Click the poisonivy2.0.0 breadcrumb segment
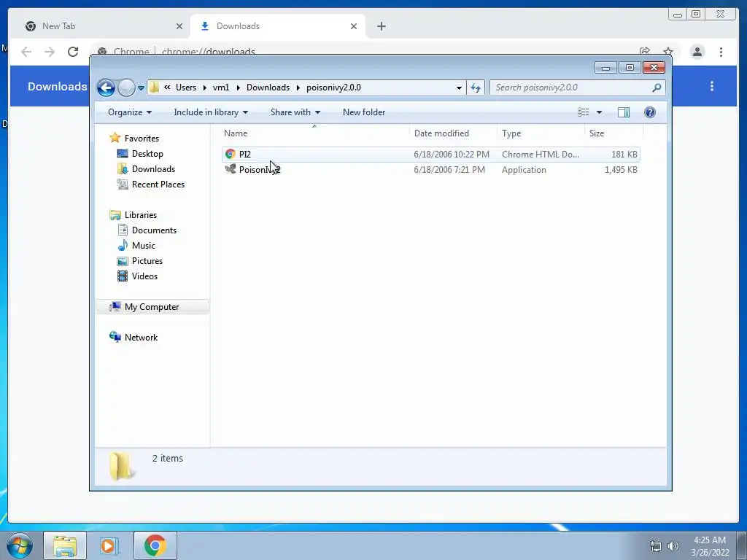747x560 pixels. pos(333,87)
